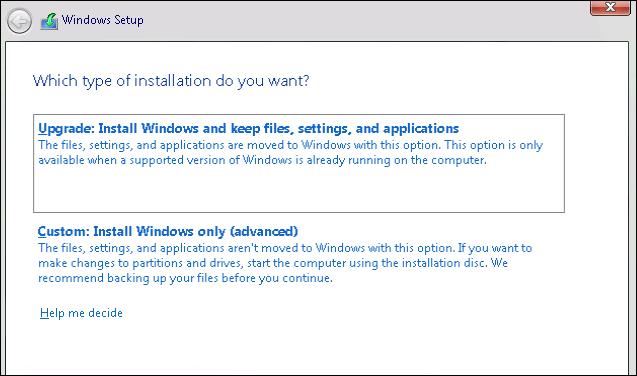The width and height of the screenshot is (637, 376).
Task: Click Custom description line "aren't moved to Windows"
Action: [285, 248]
